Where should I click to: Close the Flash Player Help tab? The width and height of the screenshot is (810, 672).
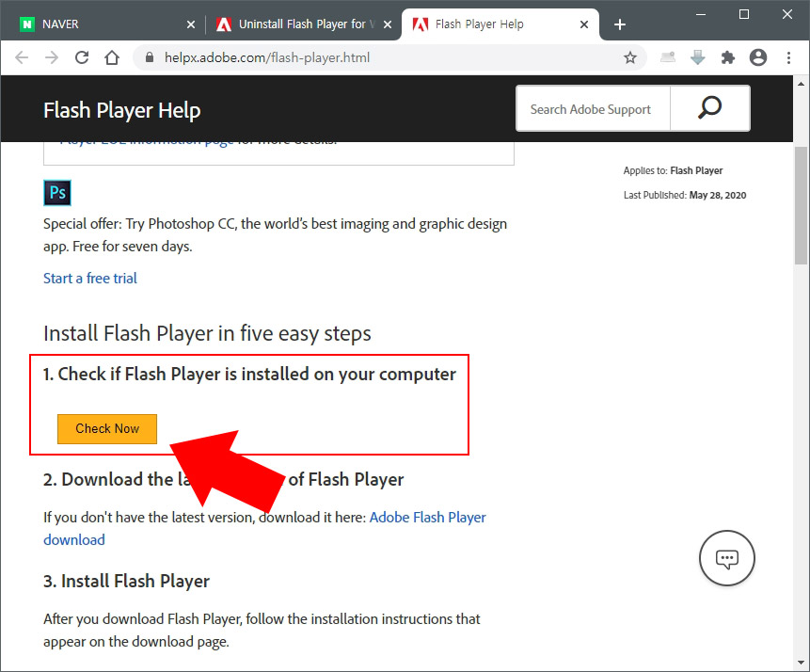[583, 24]
